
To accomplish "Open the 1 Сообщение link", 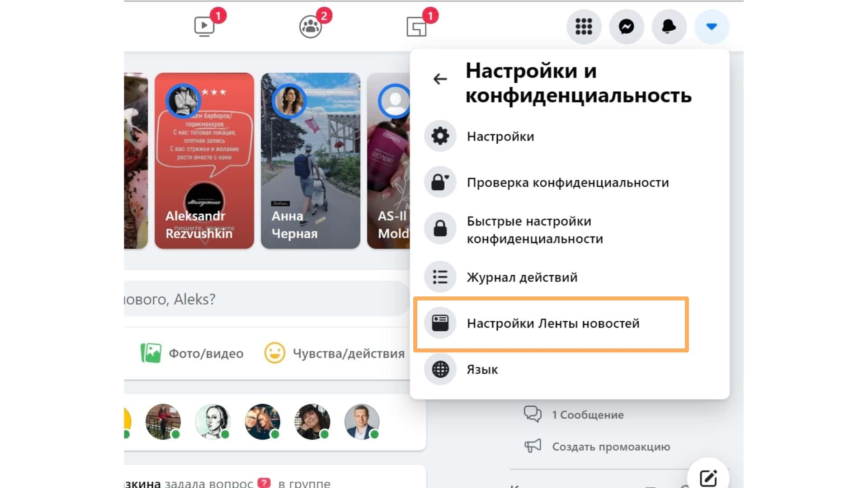I will (587, 414).
